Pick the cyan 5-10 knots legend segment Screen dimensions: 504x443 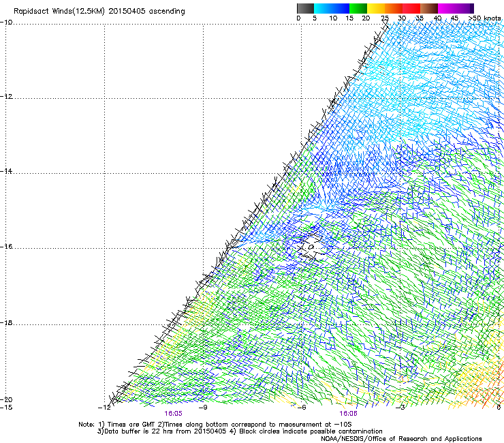pos(323,8)
